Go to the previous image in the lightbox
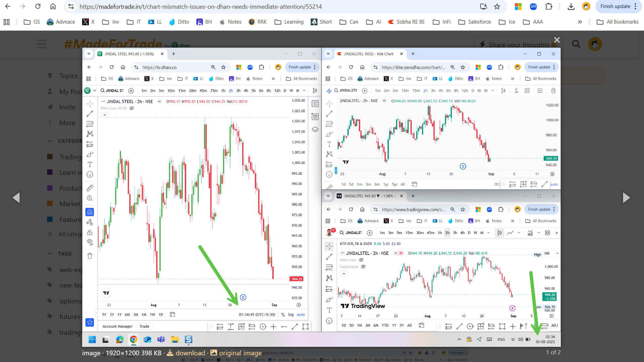644x362 pixels. (x=16, y=198)
